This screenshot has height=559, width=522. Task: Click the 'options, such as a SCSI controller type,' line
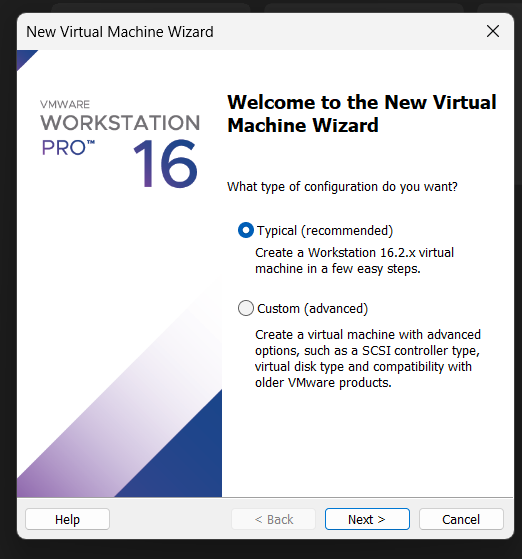[x=367, y=351]
